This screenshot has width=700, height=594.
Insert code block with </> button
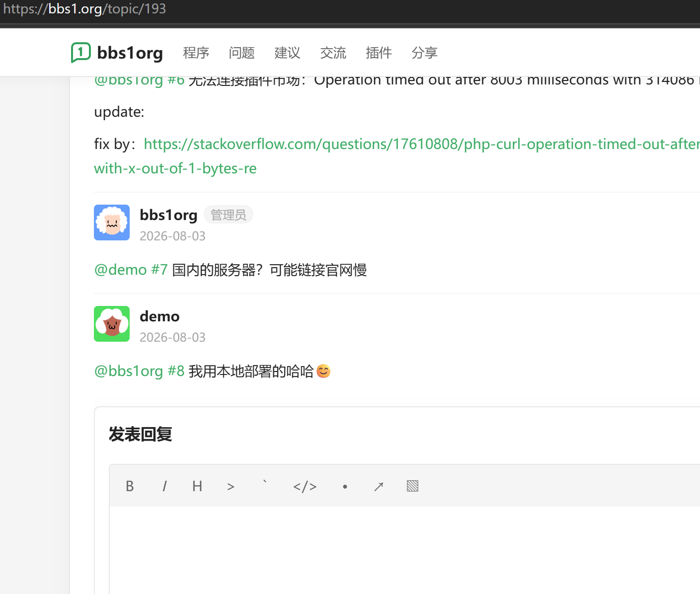coord(305,486)
